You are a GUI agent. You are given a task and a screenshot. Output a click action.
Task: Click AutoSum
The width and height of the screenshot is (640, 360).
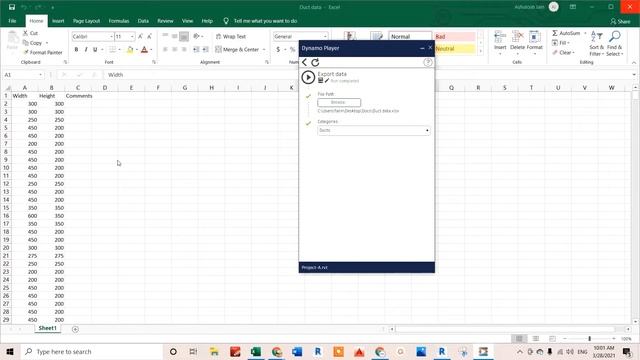coord(566,33)
